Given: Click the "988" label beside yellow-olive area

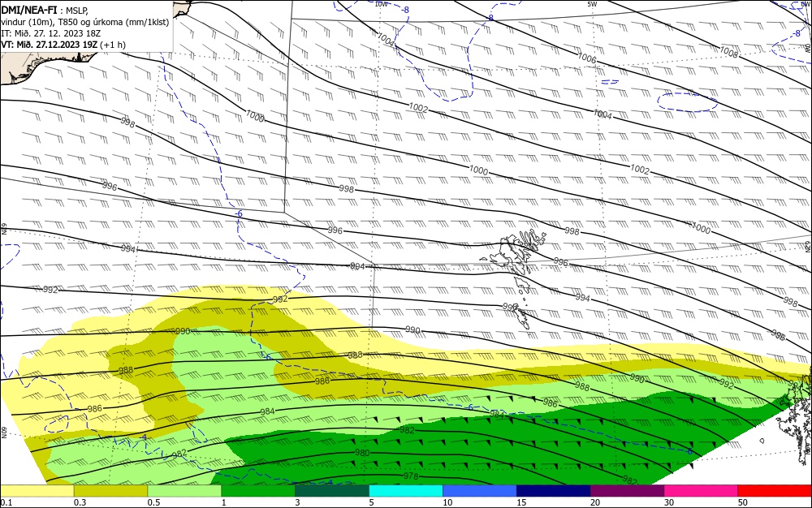Looking at the screenshot, I should pyautogui.click(x=126, y=370).
